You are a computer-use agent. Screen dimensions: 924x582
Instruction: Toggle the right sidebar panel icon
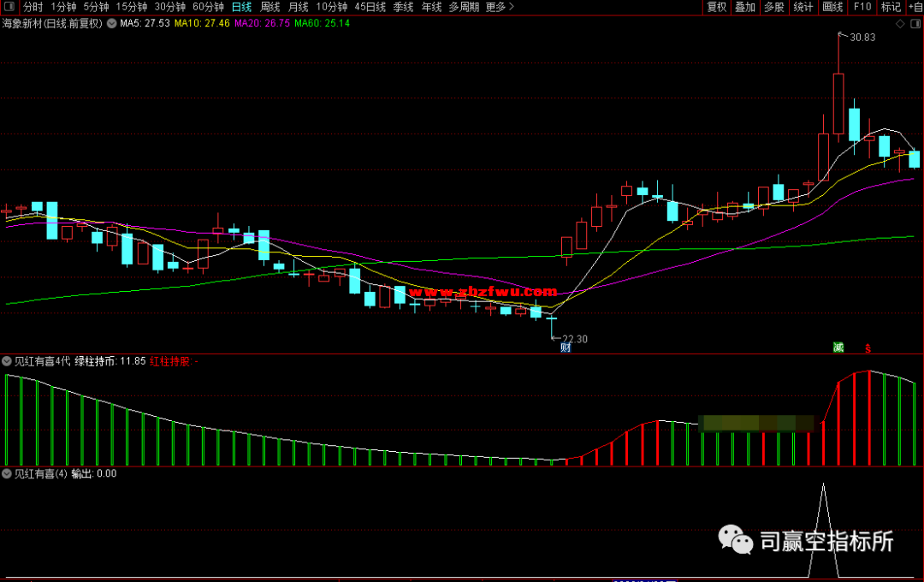pyautogui.click(x=915, y=24)
